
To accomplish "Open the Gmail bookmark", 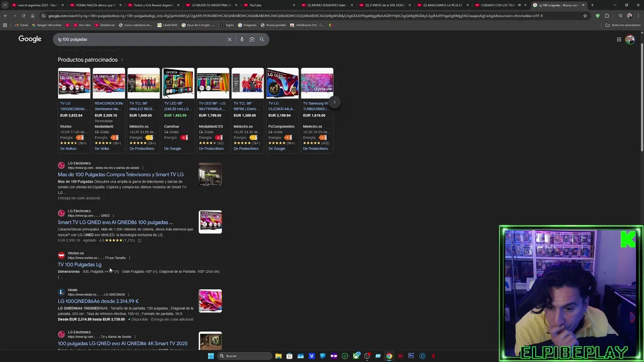I will click(x=21, y=25).
